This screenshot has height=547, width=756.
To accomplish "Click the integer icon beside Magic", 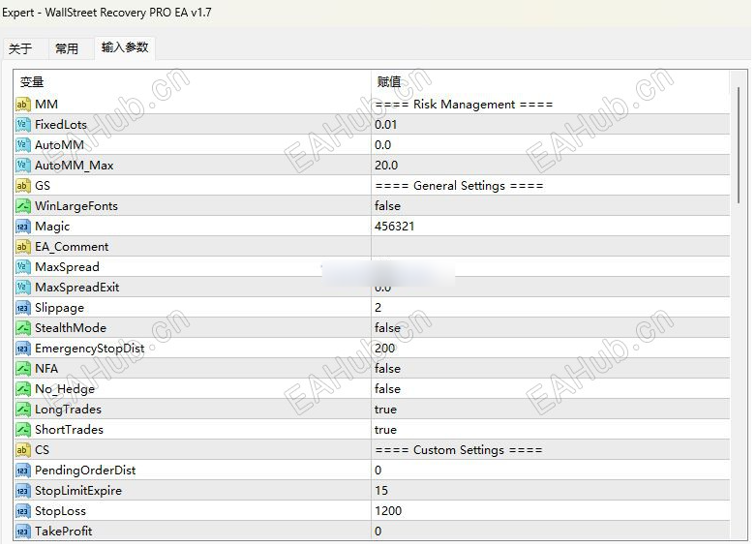I will (22, 227).
